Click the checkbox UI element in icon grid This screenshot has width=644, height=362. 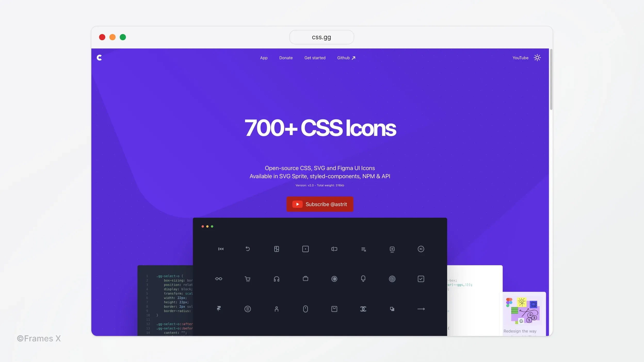[421, 278]
